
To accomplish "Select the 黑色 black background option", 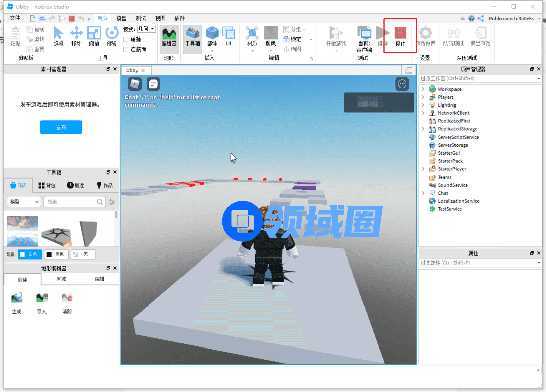I will [56, 254].
